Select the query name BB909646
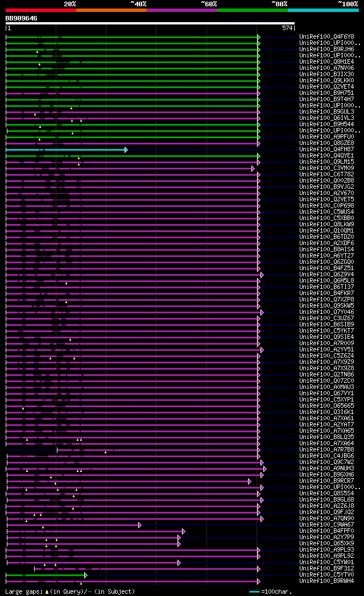The width and height of the screenshot is (364, 596). [21, 18]
